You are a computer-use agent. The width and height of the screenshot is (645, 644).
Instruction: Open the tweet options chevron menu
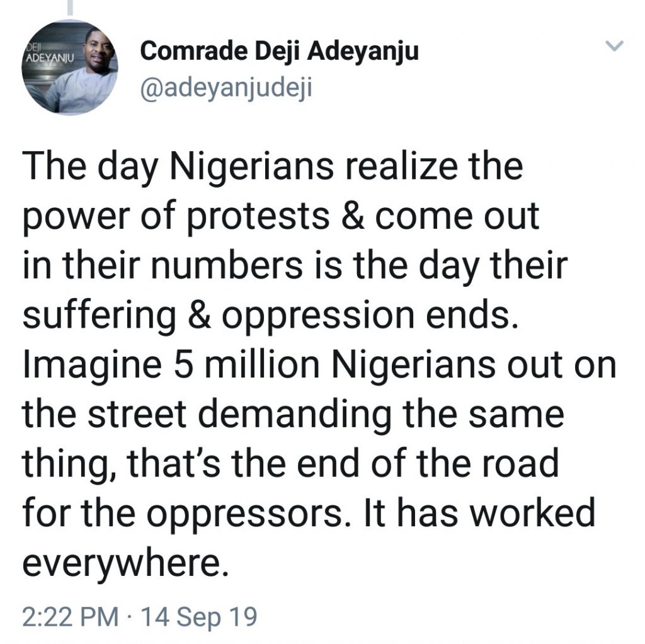[614, 46]
